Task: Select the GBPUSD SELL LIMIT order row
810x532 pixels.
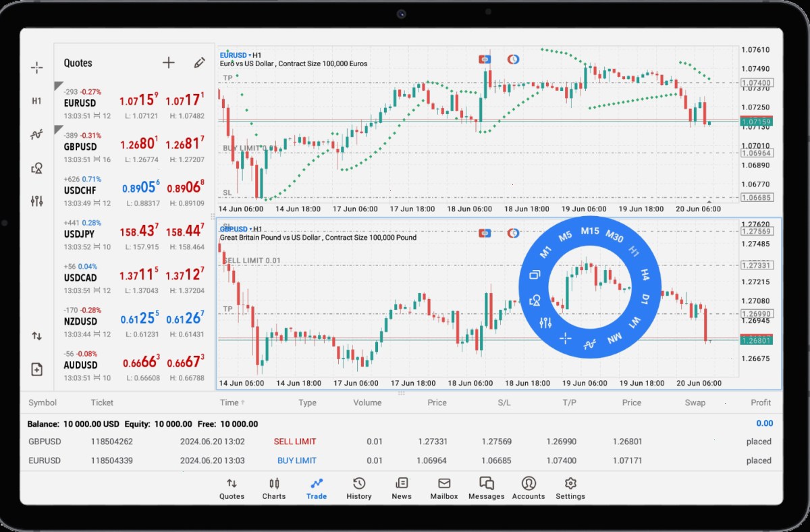Action: point(400,442)
